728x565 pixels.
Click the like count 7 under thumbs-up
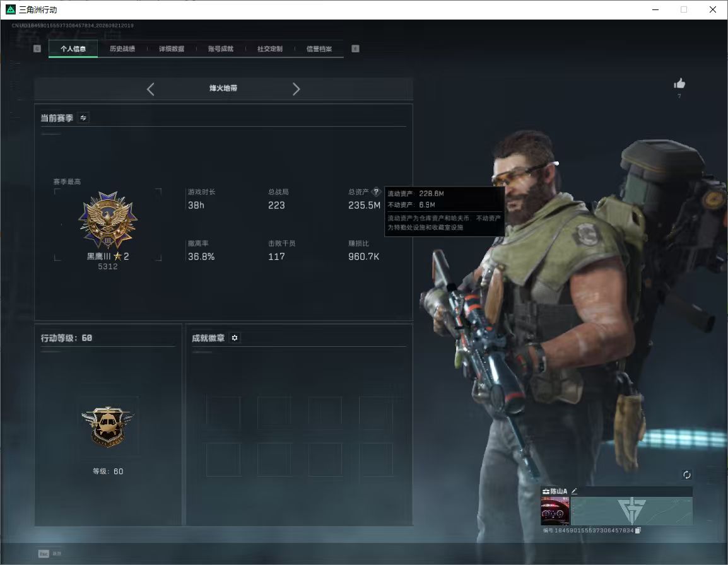pyautogui.click(x=679, y=96)
